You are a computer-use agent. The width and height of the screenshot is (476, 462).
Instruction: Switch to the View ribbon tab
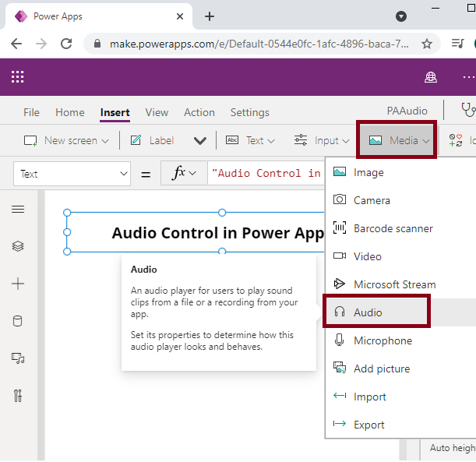157,113
